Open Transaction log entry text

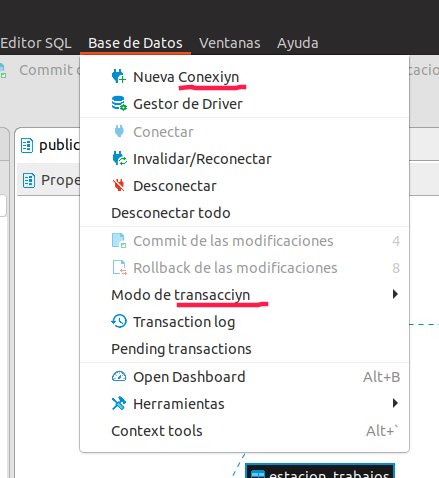(x=184, y=322)
